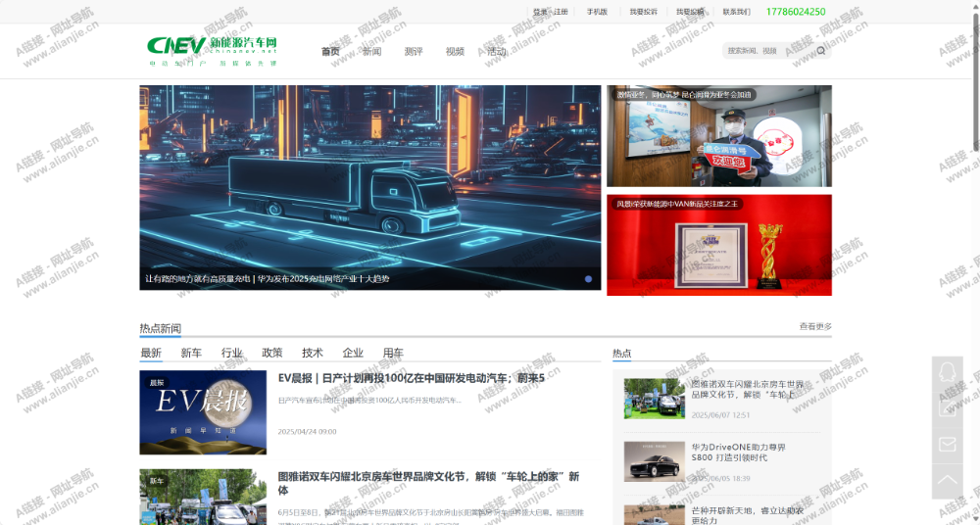980x525 pixels.
Task: Open sidebar article 华为DriveONE助力尊界S800
Action: coord(739,453)
